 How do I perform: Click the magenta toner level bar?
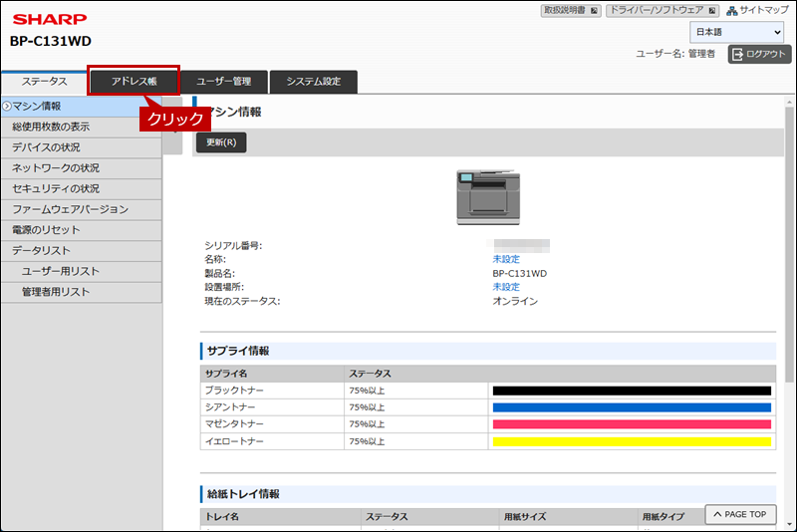632,424
